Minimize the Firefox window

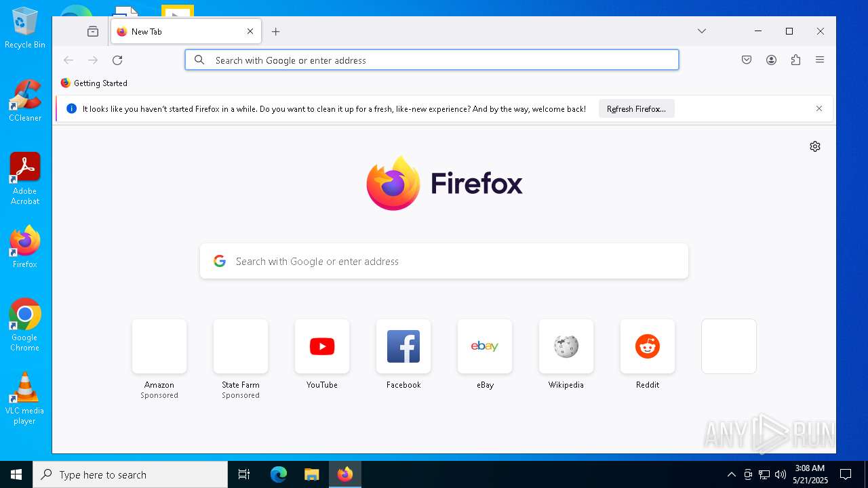coord(758,31)
